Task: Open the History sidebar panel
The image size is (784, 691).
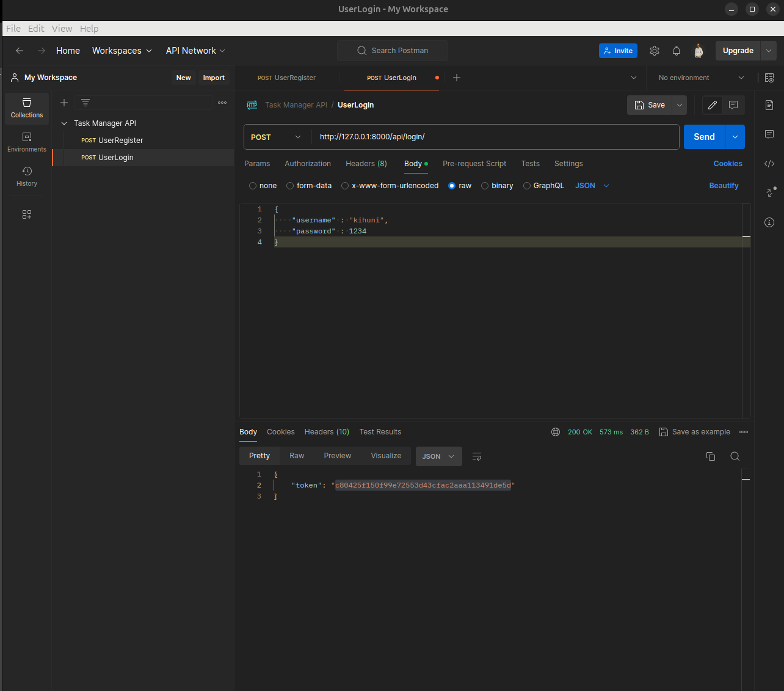Action: pos(27,177)
